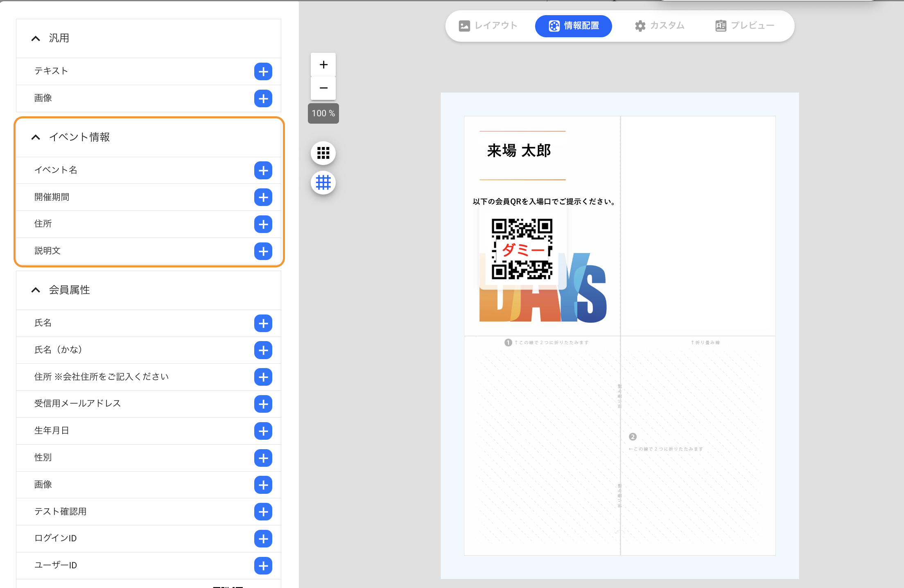Select the QR instruction text 以下の会員QR
Screen dimensions: 904x588
click(x=544, y=201)
